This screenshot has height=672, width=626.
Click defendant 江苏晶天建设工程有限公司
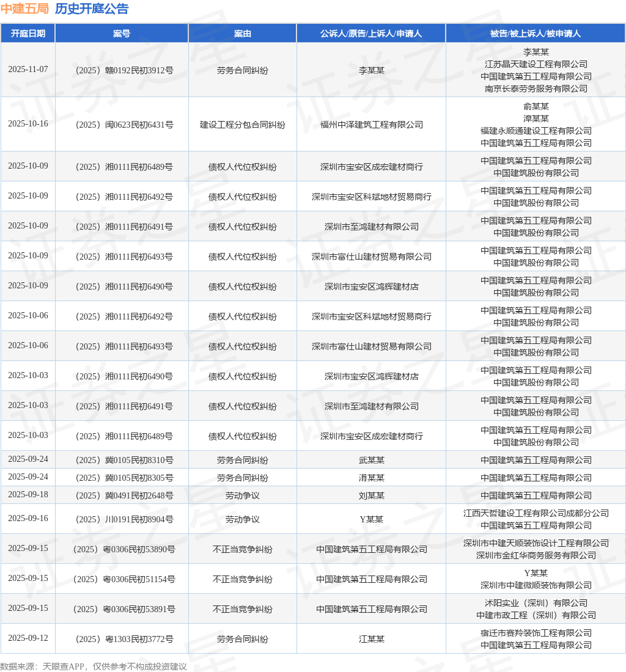click(x=536, y=64)
